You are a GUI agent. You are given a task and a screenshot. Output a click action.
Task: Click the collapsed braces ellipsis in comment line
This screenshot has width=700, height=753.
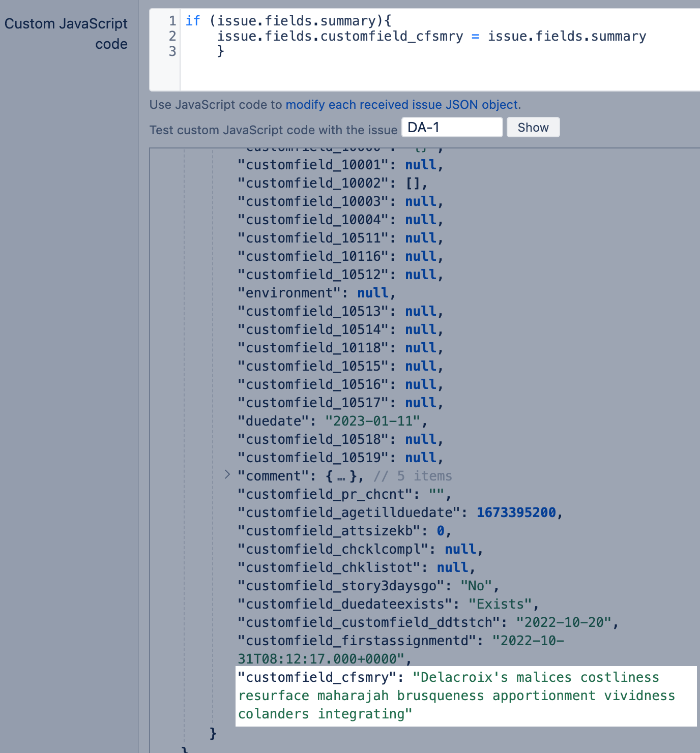tap(341, 476)
